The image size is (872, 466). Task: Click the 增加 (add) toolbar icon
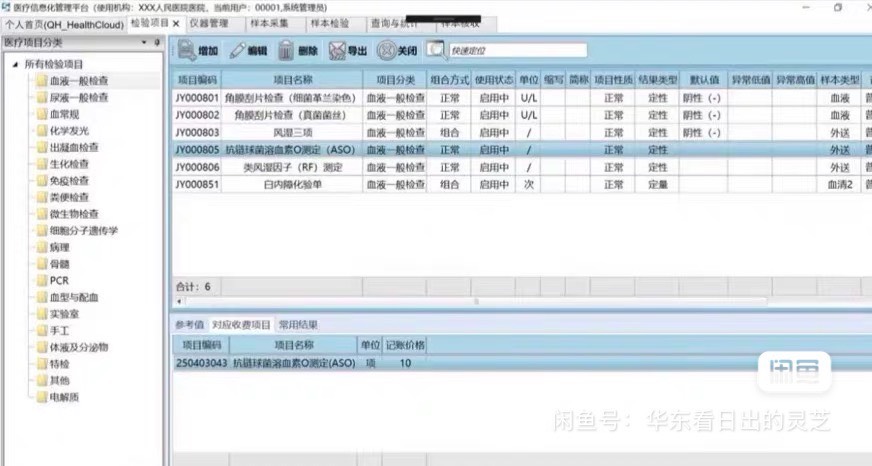pyautogui.click(x=186, y=51)
